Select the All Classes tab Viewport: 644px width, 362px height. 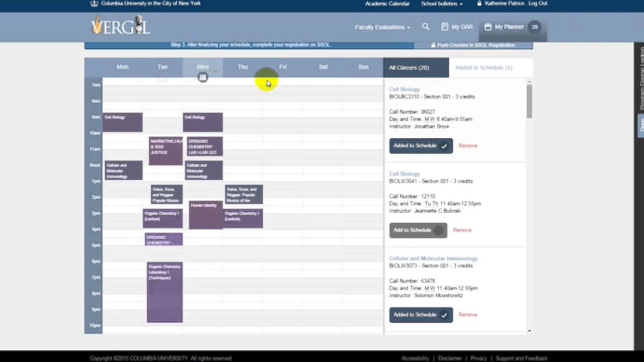pos(409,67)
